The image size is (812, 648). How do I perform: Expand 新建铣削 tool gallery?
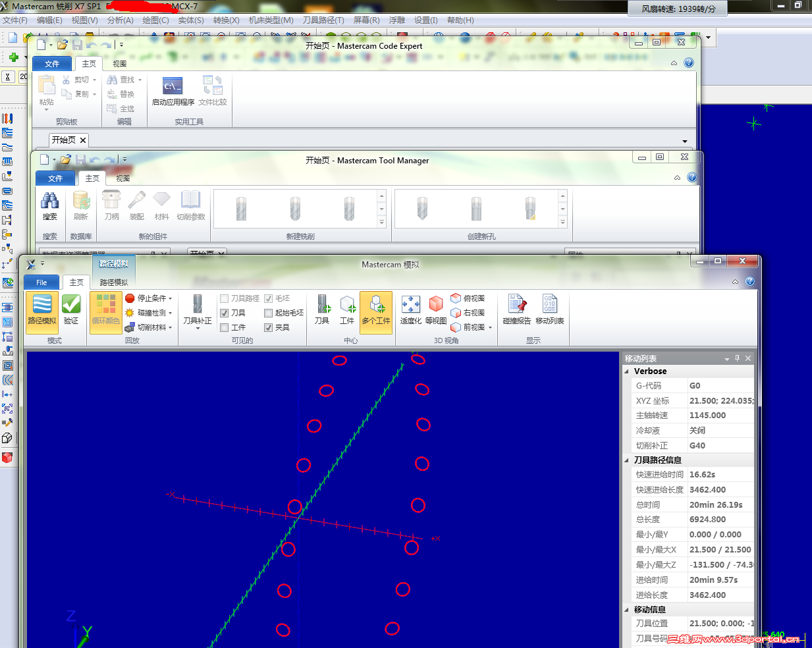pos(381,223)
